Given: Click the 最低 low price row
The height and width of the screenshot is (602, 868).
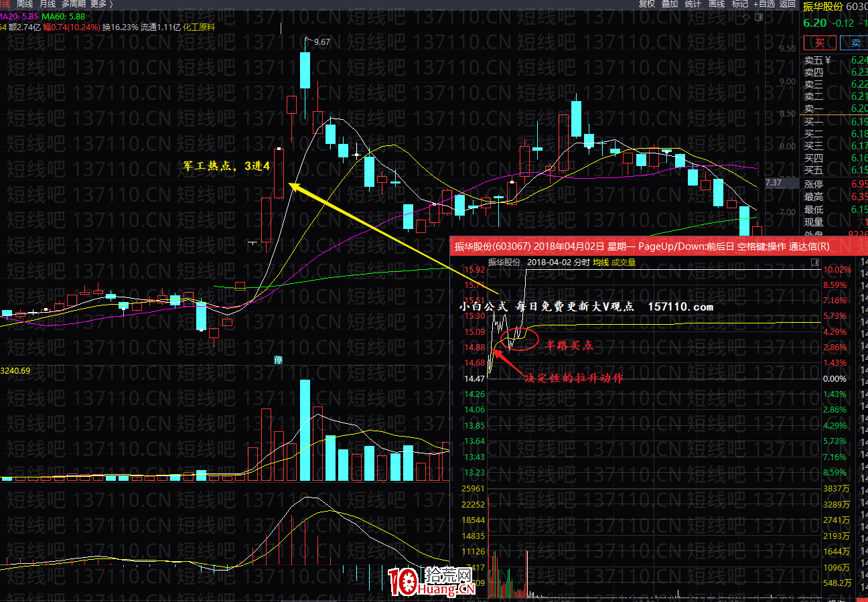Looking at the screenshot, I should [835, 210].
